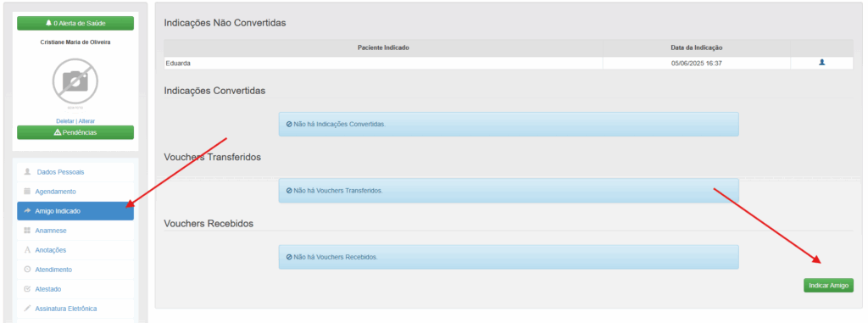
Task: Click the Indicações Não Convertidas heading
Action: click(x=225, y=23)
